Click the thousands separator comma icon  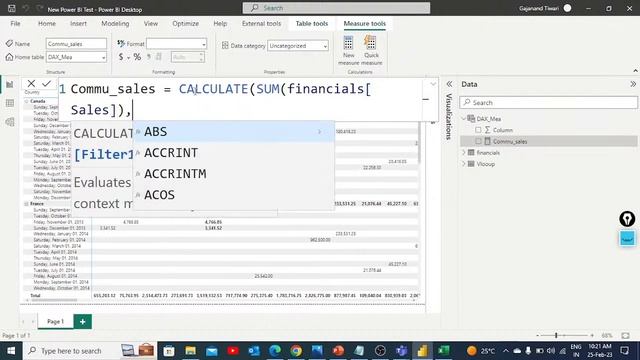(x=149, y=57)
